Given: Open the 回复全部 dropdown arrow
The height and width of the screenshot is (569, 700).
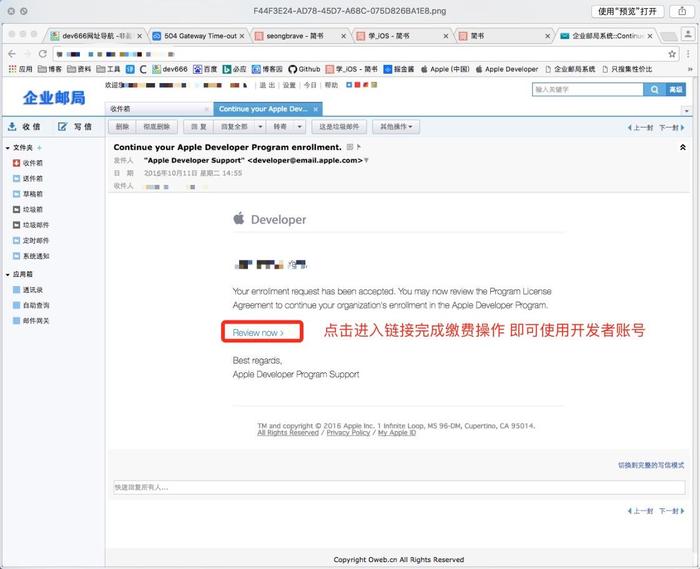Looking at the screenshot, I should (x=260, y=127).
